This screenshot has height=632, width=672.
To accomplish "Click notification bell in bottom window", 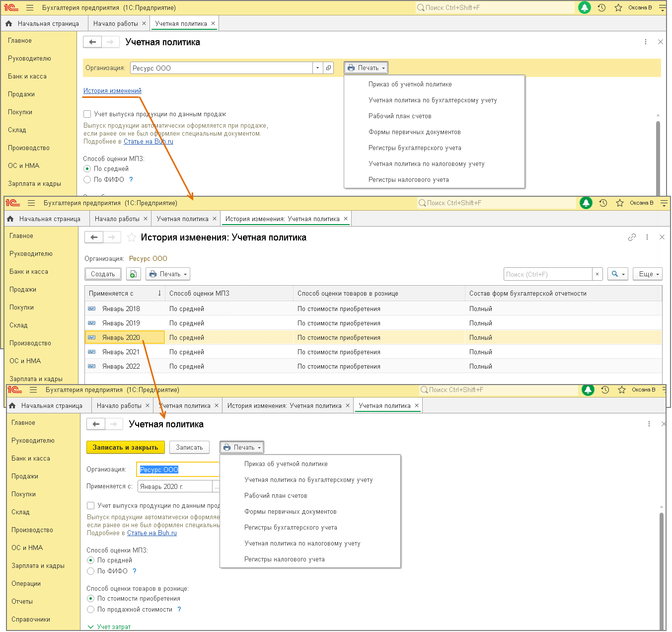I will pos(588,390).
